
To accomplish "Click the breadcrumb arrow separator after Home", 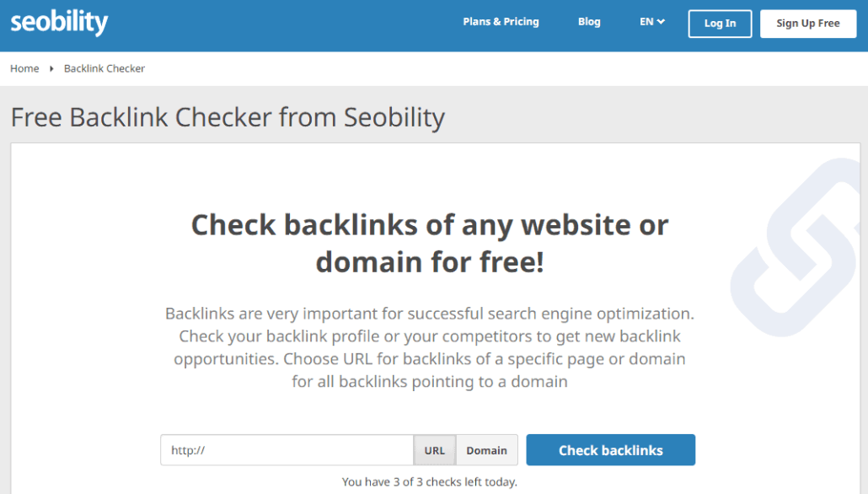I will 51,68.
